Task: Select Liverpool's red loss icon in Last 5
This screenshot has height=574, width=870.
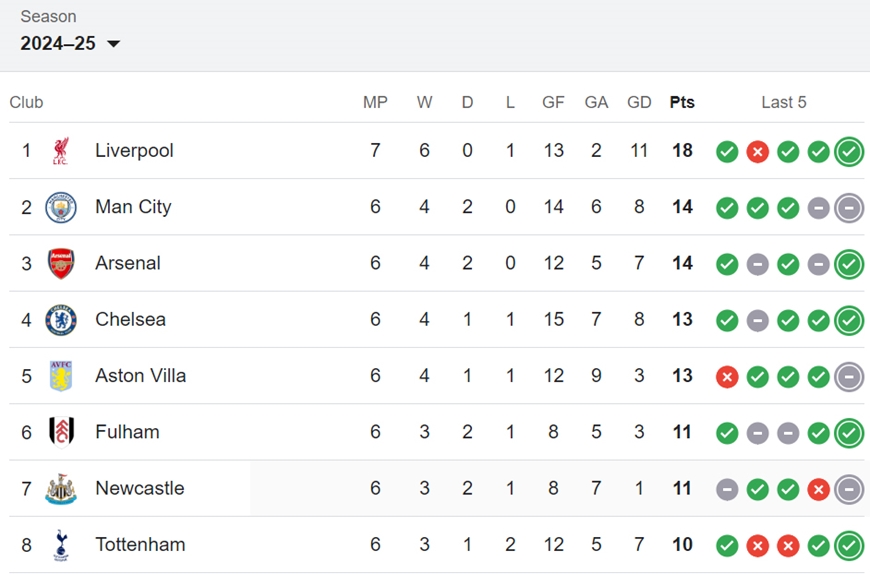Action: click(757, 151)
